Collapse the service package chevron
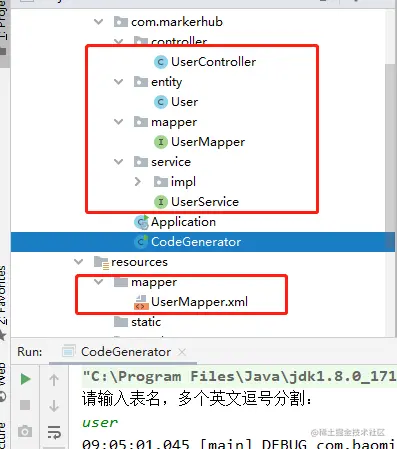397x449 pixels. (118, 162)
